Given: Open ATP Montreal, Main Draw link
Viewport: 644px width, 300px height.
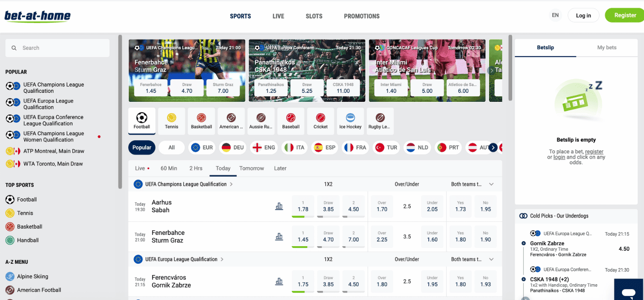Looking at the screenshot, I should point(45,151).
